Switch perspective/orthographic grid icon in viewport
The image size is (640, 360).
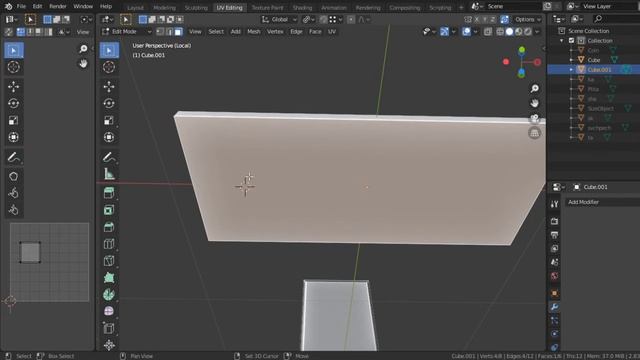pos(535,133)
